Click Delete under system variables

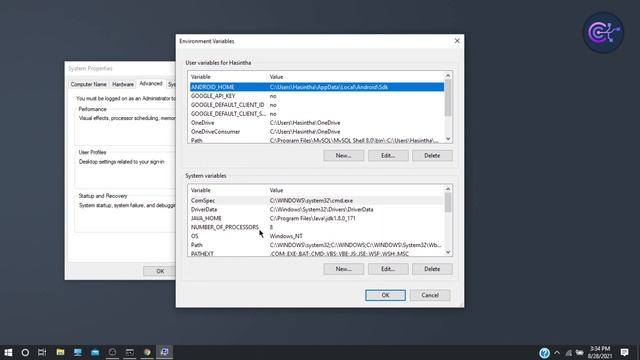click(x=432, y=269)
